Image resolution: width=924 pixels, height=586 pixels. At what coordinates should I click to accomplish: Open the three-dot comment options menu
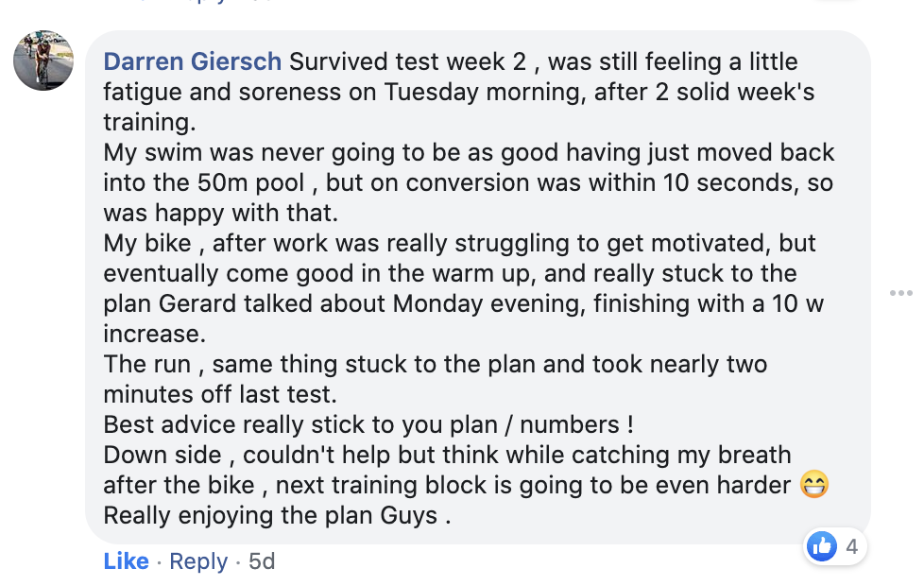[x=901, y=293]
